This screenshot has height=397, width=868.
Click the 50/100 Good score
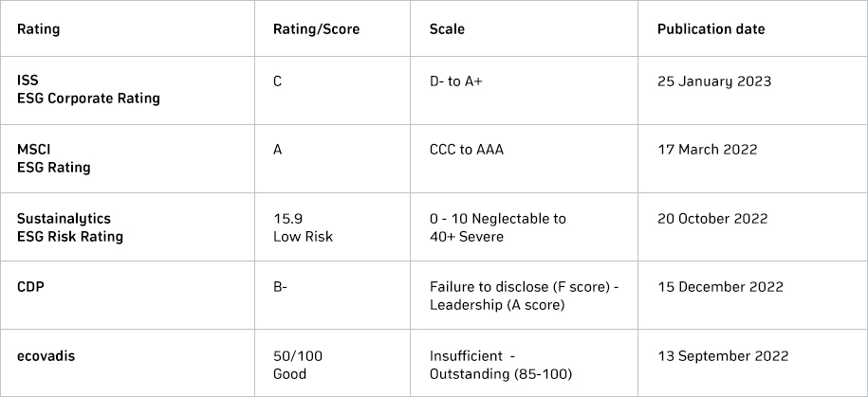pyautogui.click(x=298, y=365)
